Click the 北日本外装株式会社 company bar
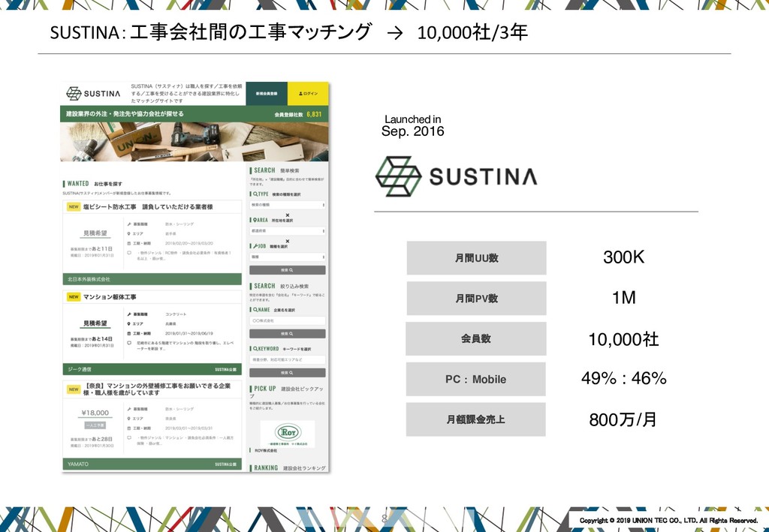 pos(152,279)
